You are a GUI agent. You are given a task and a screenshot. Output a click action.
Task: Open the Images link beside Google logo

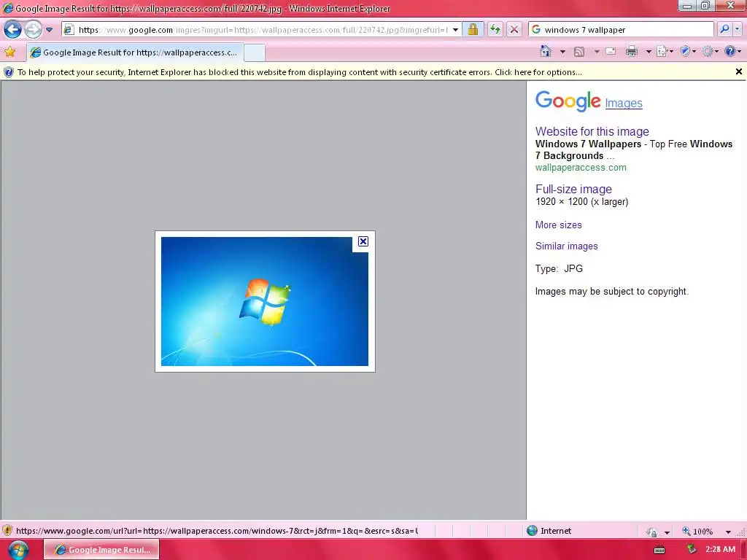click(624, 103)
